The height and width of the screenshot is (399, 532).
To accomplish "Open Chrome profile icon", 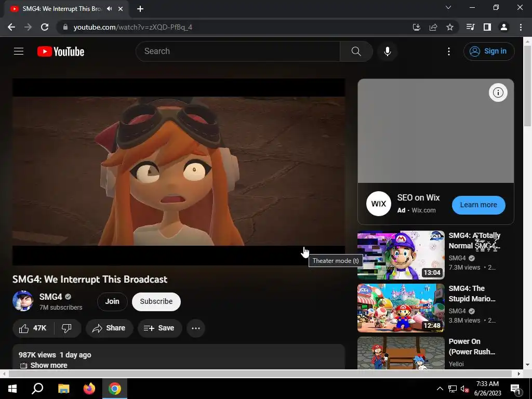I will 504,27.
